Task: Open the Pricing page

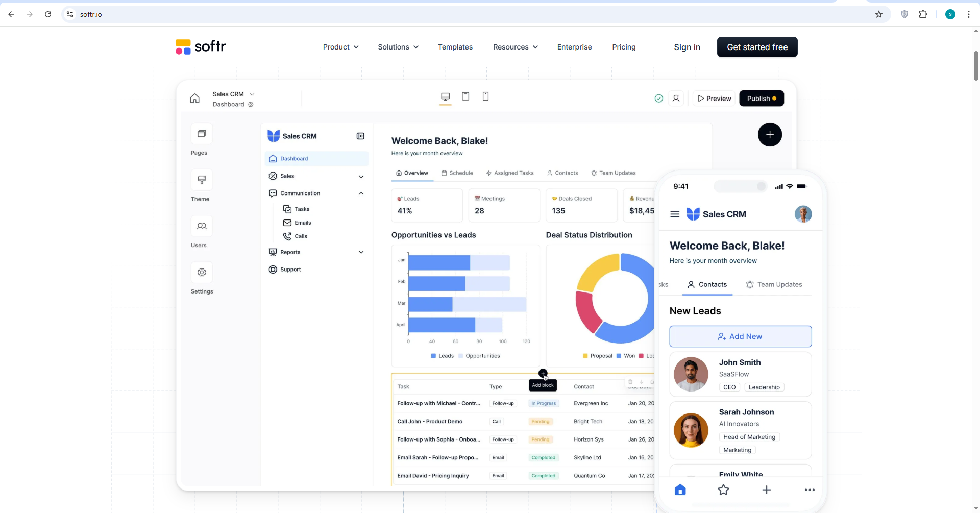Action: click(x=624, y=47)
